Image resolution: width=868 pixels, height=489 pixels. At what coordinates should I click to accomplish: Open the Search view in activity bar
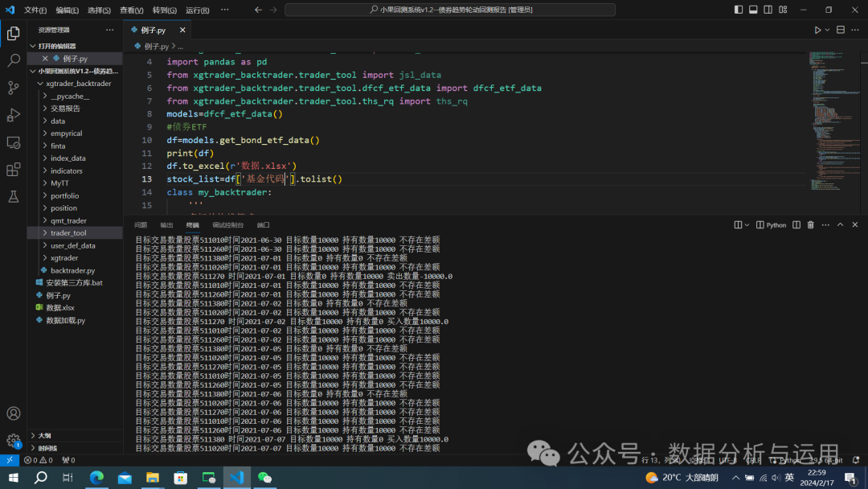point(14,60)
